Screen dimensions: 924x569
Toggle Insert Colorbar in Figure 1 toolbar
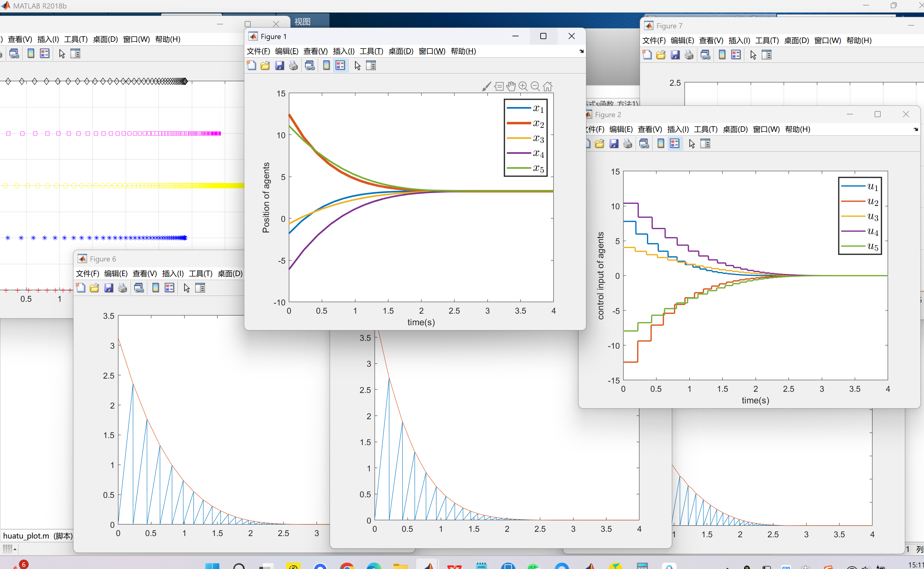326,66
